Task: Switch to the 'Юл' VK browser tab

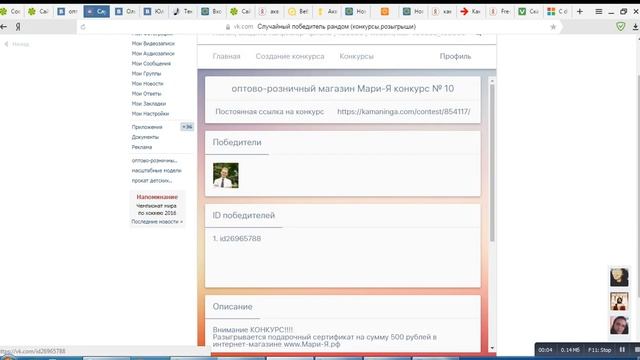Action: 153,11
